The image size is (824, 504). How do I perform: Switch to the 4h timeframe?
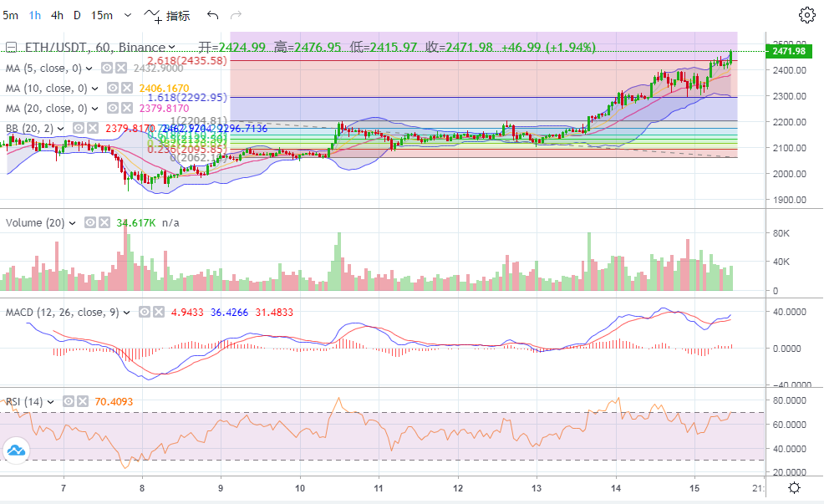(56, 15)
